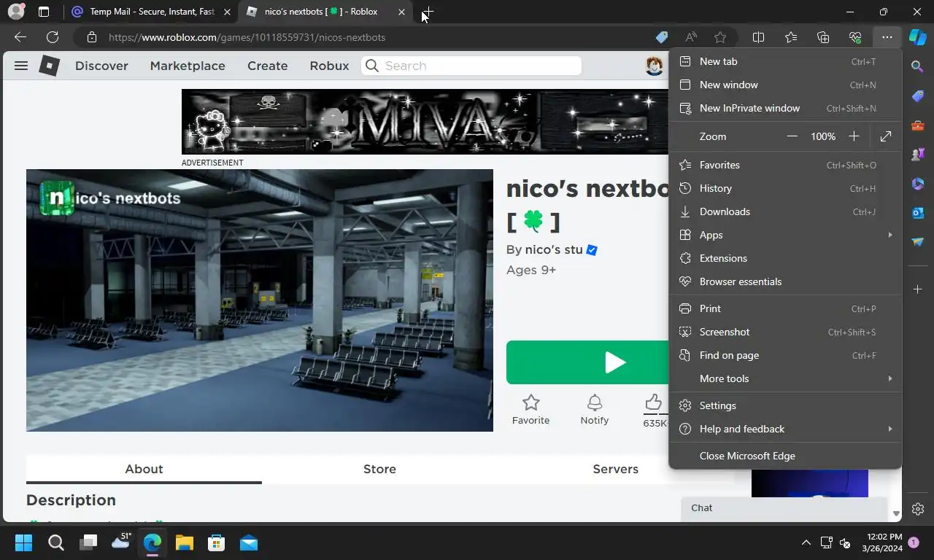
Task: Open sidebar settings gear icon
Action: point(918,509)
